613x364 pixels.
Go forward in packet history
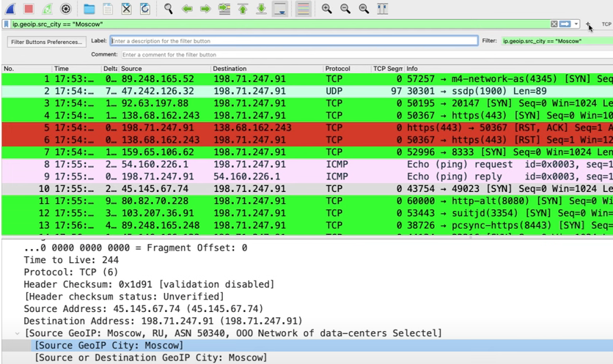click(x=205, y=9)
